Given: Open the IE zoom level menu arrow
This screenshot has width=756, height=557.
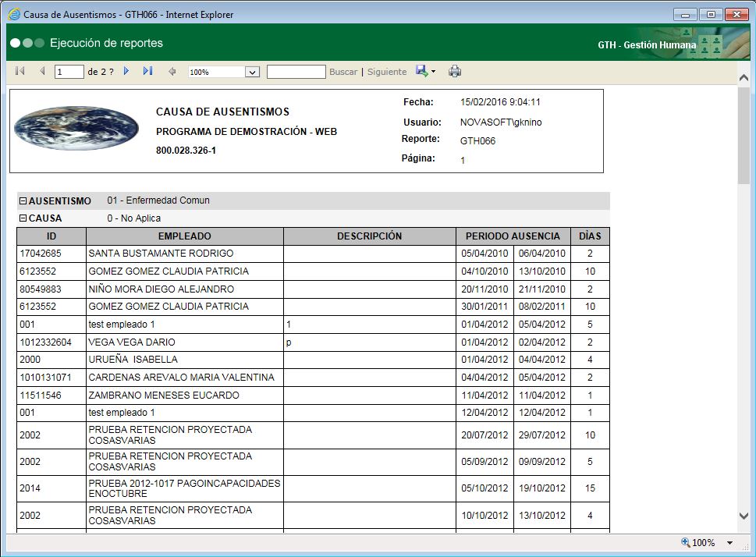Looking at the screenshot, I should pyautogui.click(x=730, y=543).
